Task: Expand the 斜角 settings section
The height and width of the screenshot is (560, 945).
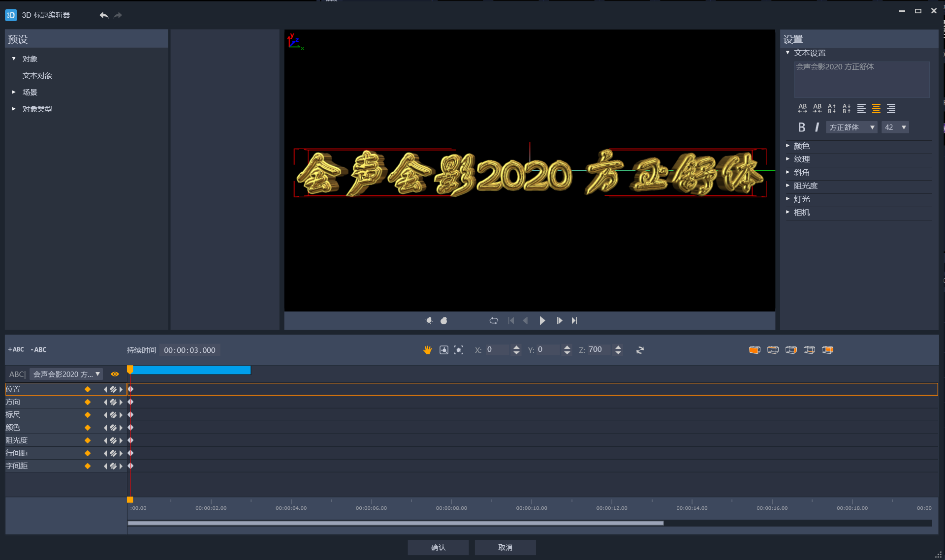Action: [x=787, y=172]
